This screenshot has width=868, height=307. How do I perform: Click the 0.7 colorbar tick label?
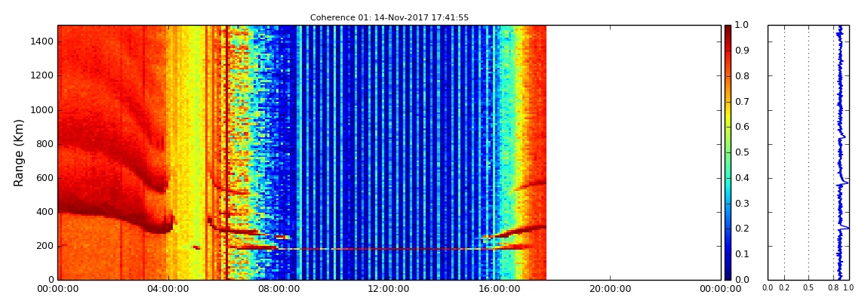click(740, 102)
